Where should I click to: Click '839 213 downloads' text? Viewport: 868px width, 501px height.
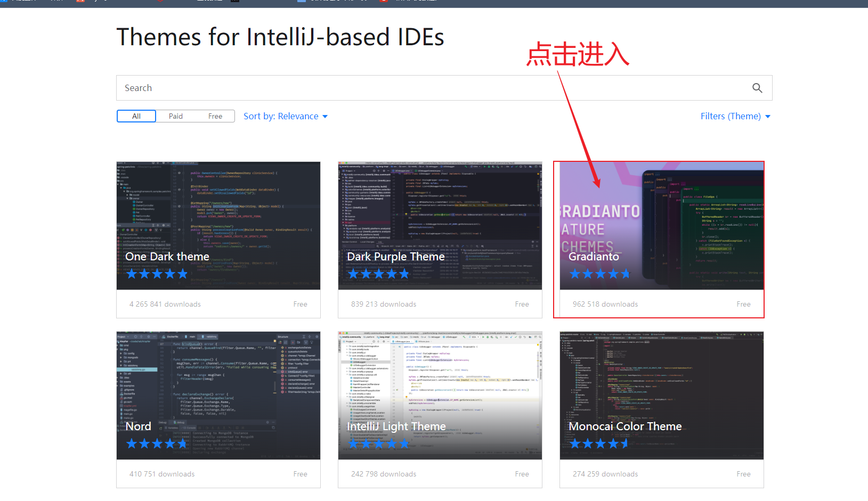(x=384, y=304)
